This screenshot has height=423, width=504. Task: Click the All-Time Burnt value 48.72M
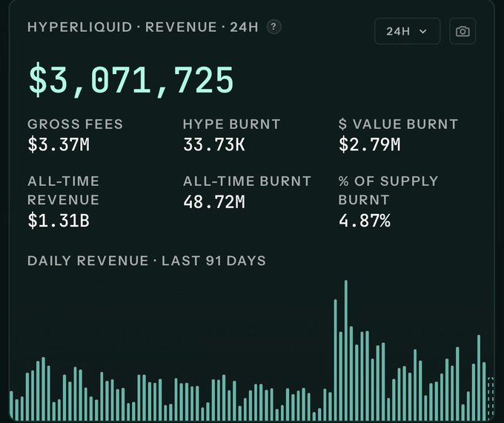pos(214,201)
